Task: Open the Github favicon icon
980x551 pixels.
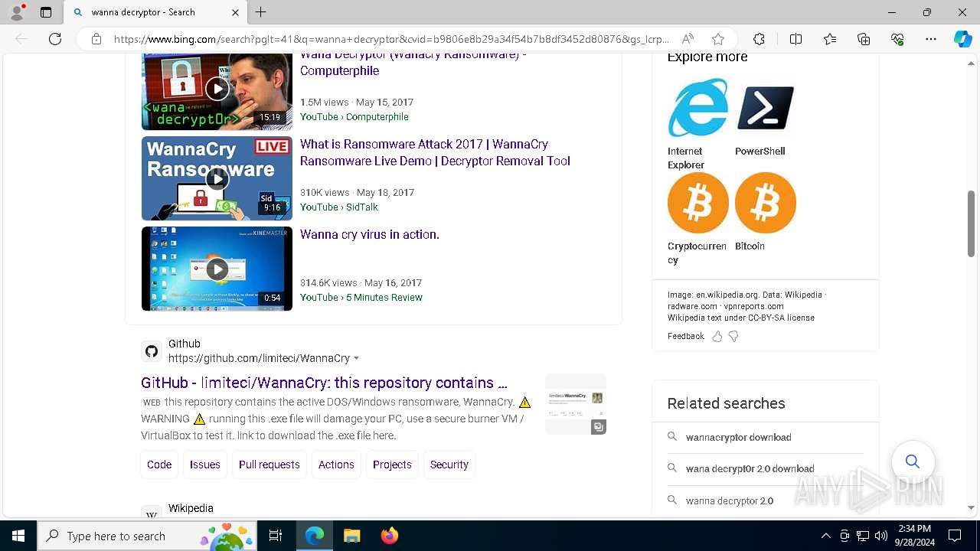Action: pyautogui.click(x=152, y=351)
